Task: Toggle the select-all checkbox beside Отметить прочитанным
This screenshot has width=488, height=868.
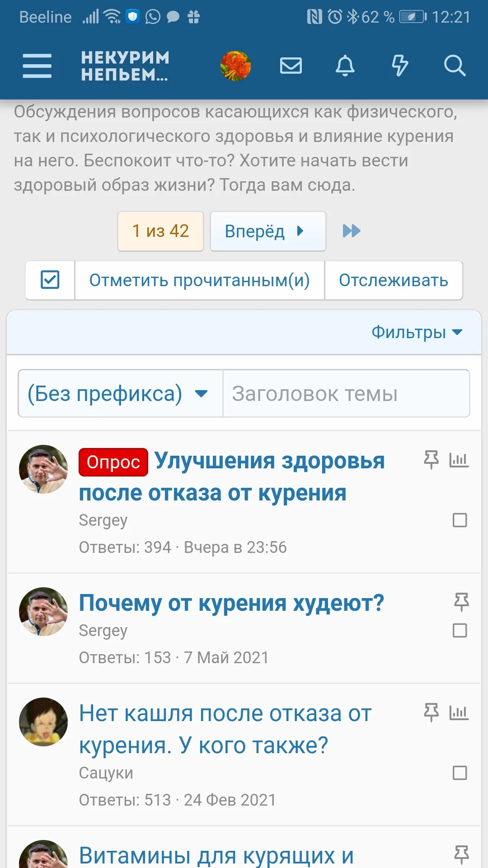Action: click(50, 280)
